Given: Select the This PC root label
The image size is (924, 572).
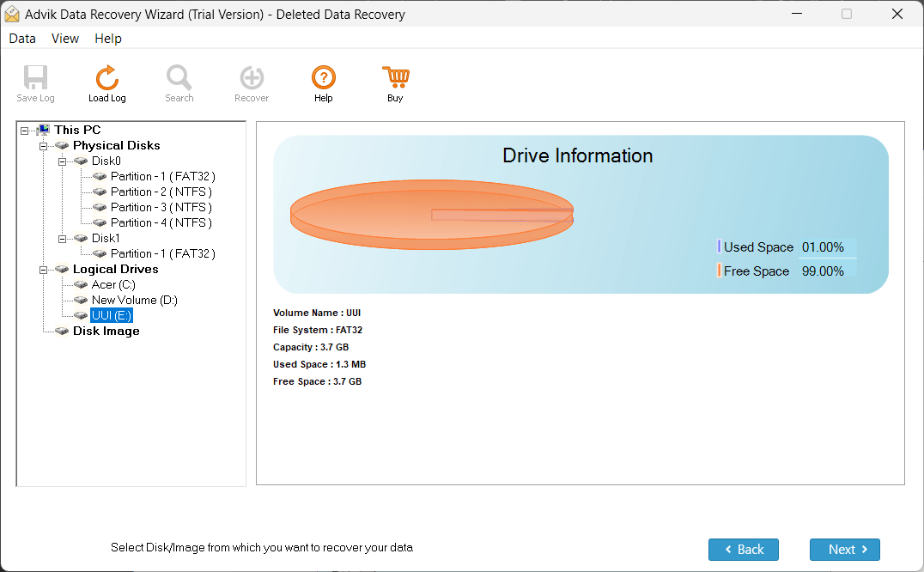Looking at the screenshot, I should [x=77, y=130].
